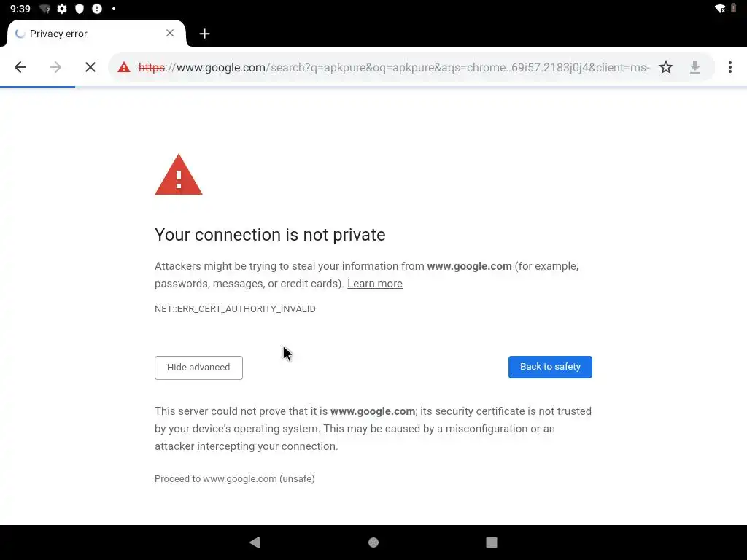
Task: Tap the Android home circle button
Action: coord(373,542)
